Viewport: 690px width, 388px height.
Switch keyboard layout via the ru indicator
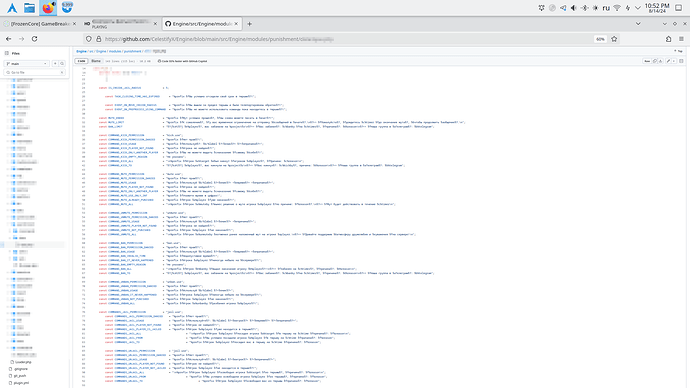coord(606,8)
